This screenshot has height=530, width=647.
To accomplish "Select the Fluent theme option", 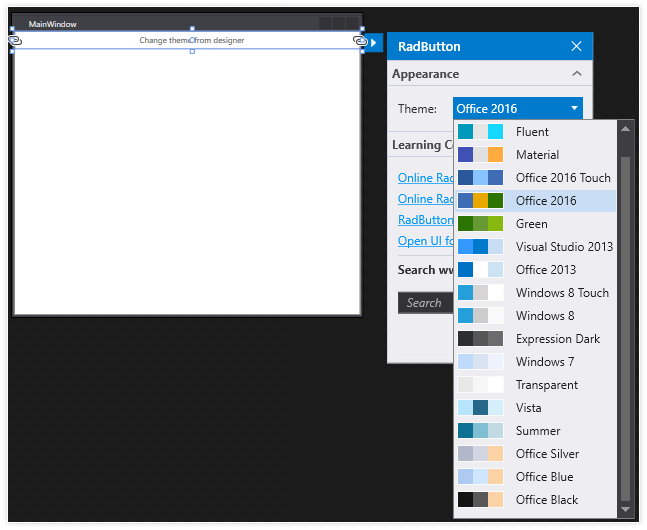I will pyautogui.click(x=536, y=132).
